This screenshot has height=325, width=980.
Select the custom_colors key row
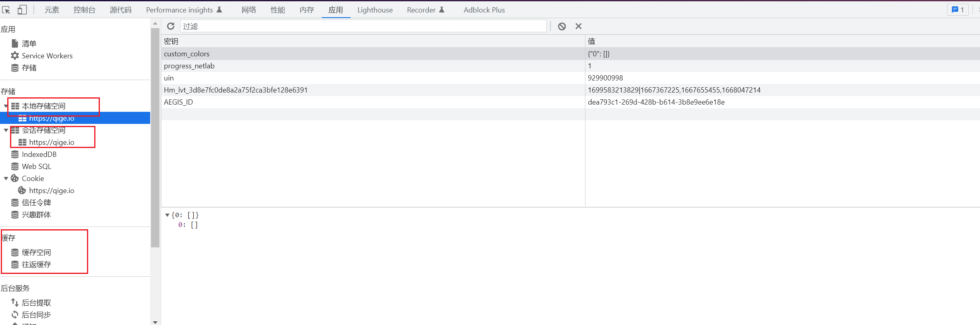point(373,53)
